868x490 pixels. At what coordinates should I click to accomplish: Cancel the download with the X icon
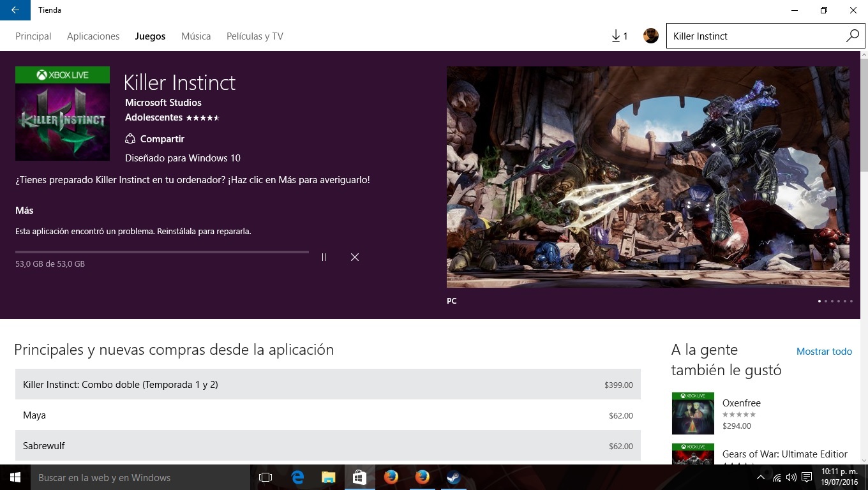355,257
